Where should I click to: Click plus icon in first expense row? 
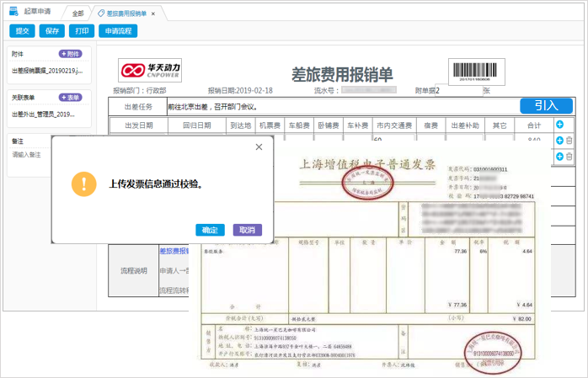[x=560, y=141]
